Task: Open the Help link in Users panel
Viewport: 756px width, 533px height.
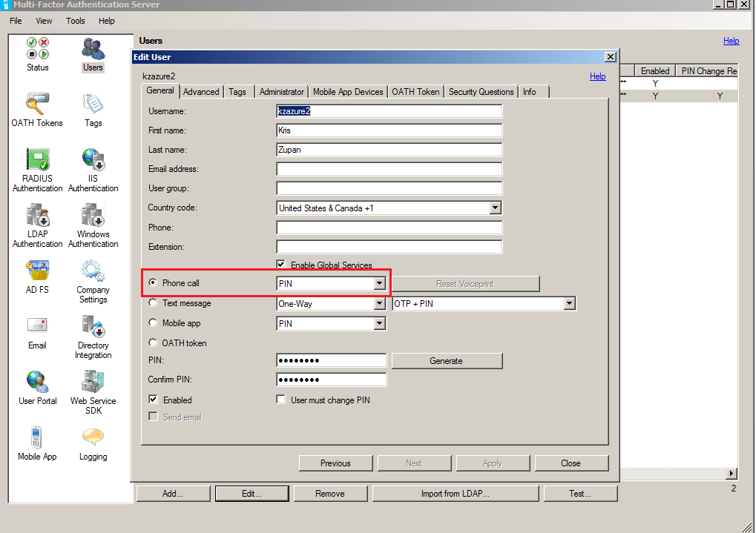Action: (732, 41)
